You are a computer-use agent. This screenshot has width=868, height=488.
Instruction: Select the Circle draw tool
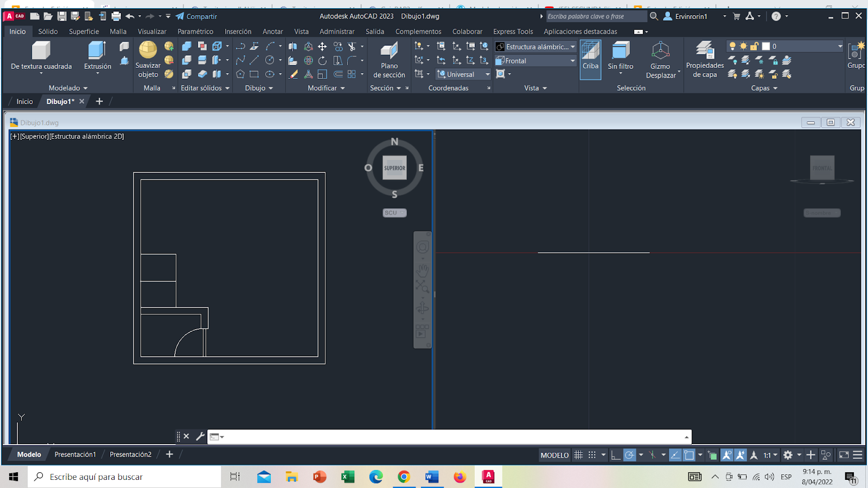point(270,60)
